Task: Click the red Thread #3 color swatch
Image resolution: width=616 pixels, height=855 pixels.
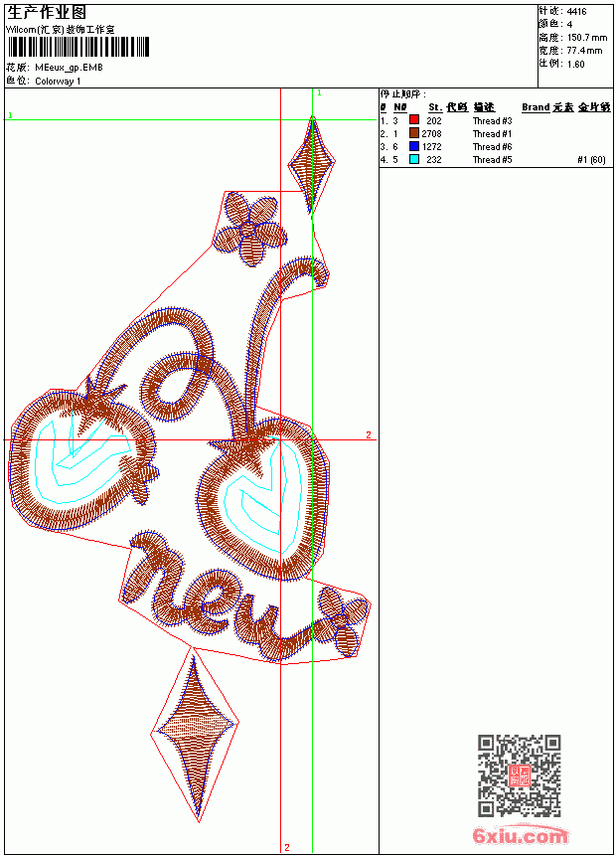Action: 414,120
